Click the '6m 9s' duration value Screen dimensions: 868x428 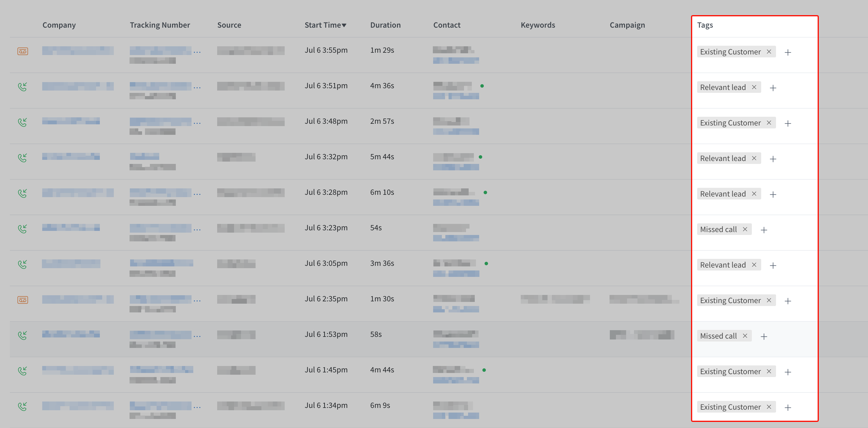point(380,405)
